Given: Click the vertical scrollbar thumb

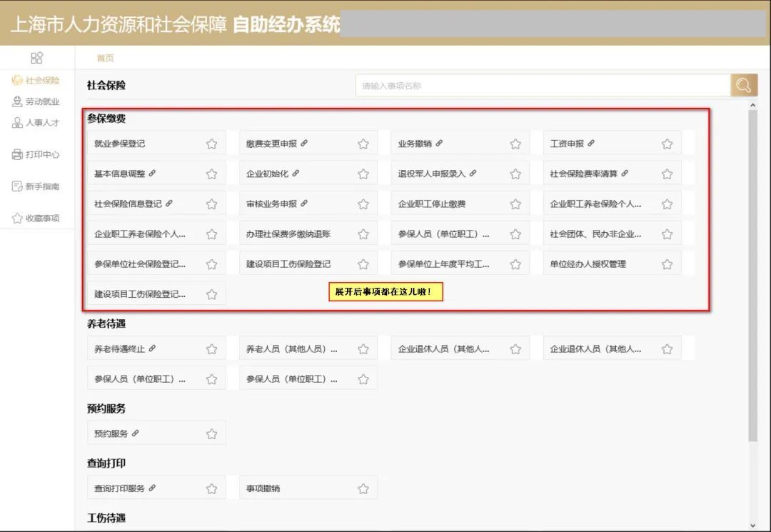Looking at the screenshot, I should (x=753, y=276).
